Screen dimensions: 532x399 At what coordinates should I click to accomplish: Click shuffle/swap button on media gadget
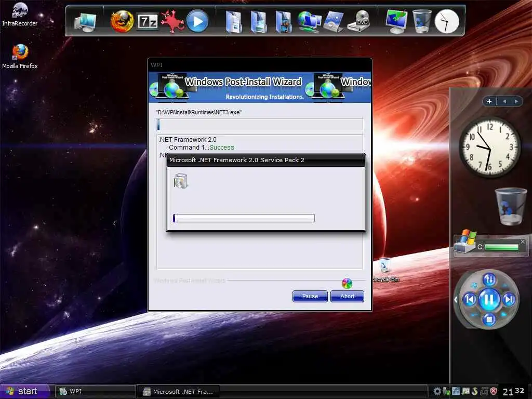(x=489, y=279)
